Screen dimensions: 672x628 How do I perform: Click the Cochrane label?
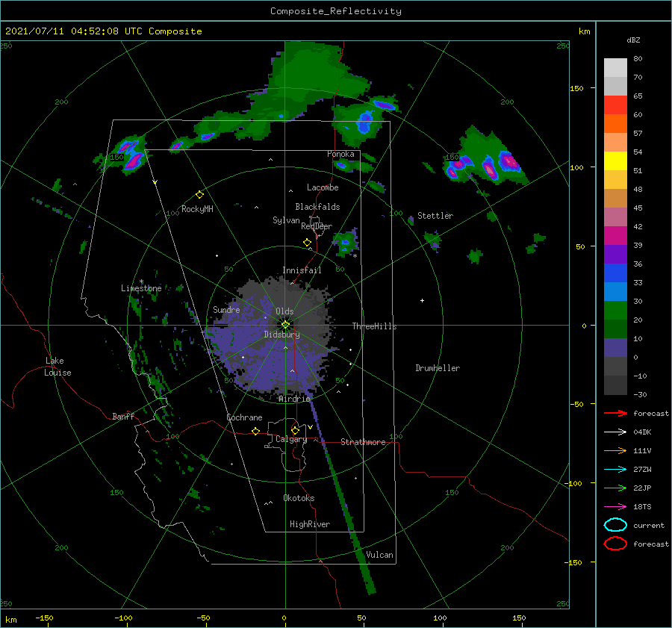point(244,417)
